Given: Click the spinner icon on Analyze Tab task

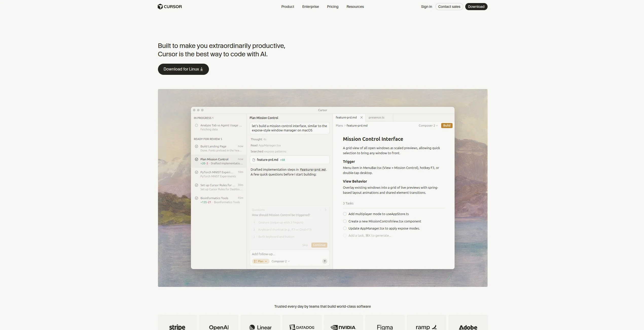Looking at the screenshot, I should 196,125.
